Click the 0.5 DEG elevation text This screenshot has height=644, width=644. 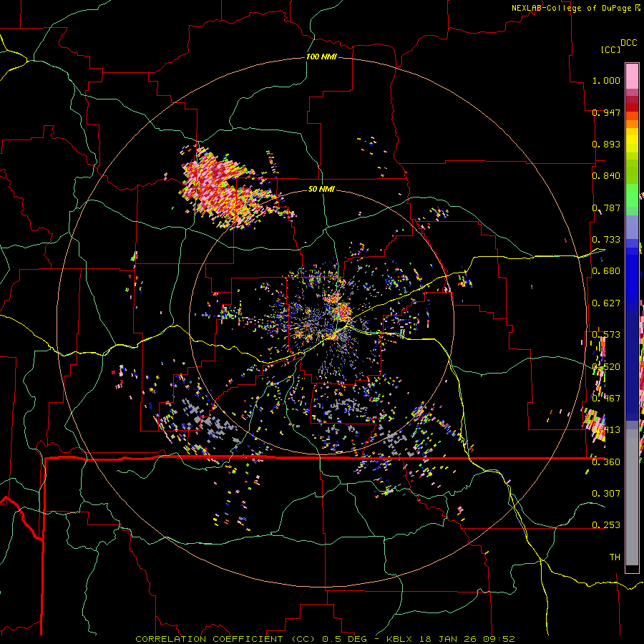click(x=343, y=639)
